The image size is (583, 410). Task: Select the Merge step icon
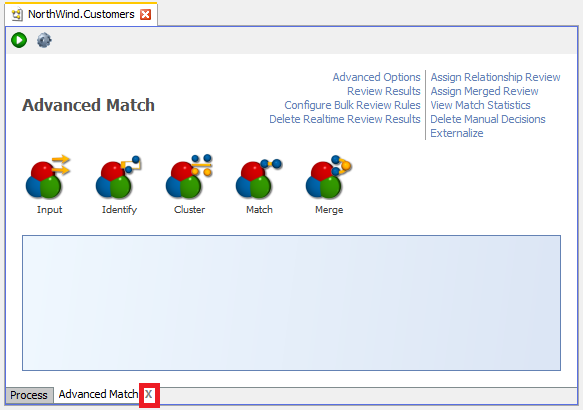coord(329,177)
